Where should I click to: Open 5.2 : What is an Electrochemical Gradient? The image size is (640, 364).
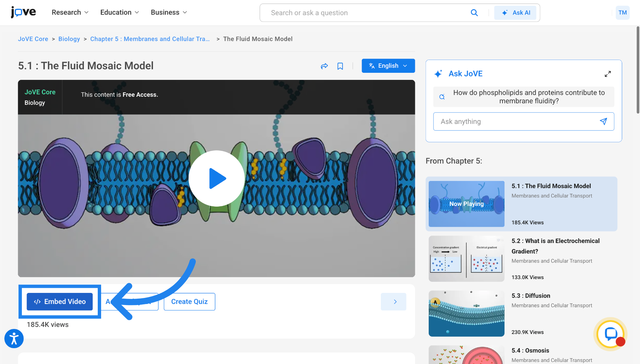pyautogui.click(x=555, y=246)
